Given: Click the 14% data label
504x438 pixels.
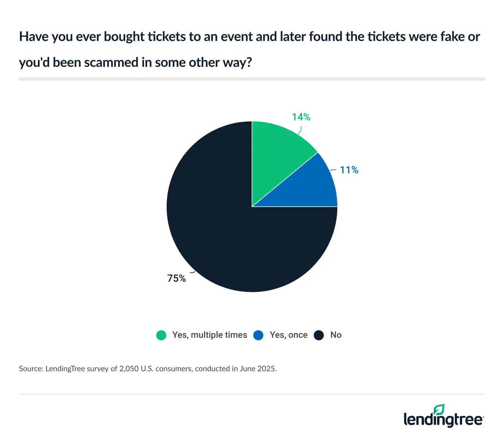Looking at the screenshot, I should click(x=301, y=117).
